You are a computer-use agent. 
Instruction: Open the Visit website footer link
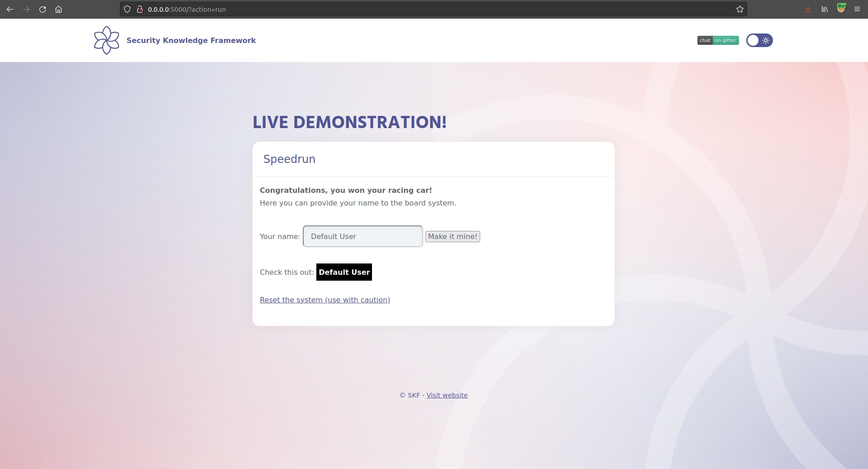[447, 395]
